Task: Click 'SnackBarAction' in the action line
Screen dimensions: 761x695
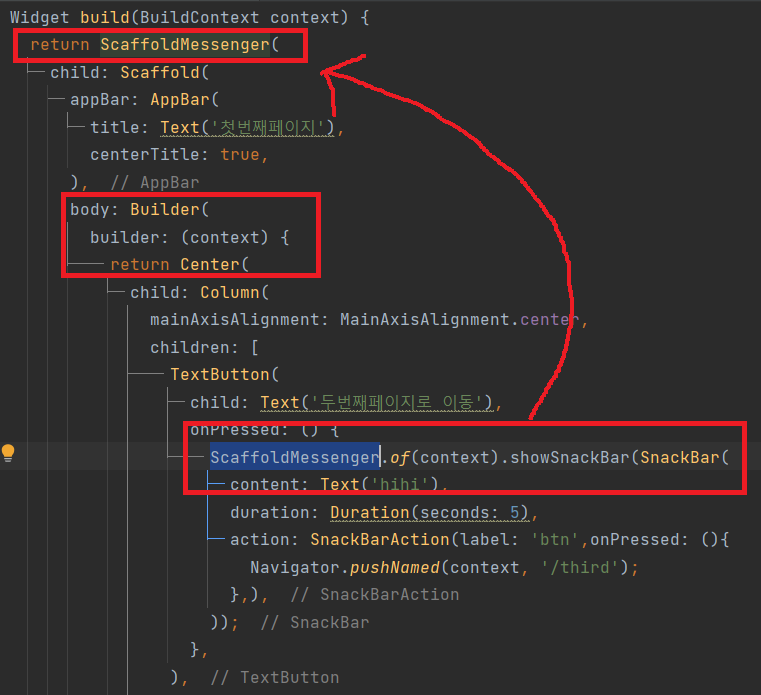Action: tap(380, 539)
